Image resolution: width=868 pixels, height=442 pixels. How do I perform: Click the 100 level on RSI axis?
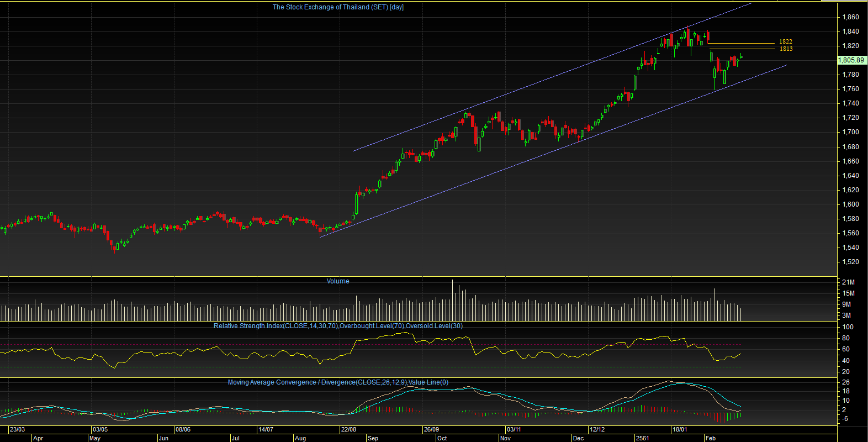point(847,327)
